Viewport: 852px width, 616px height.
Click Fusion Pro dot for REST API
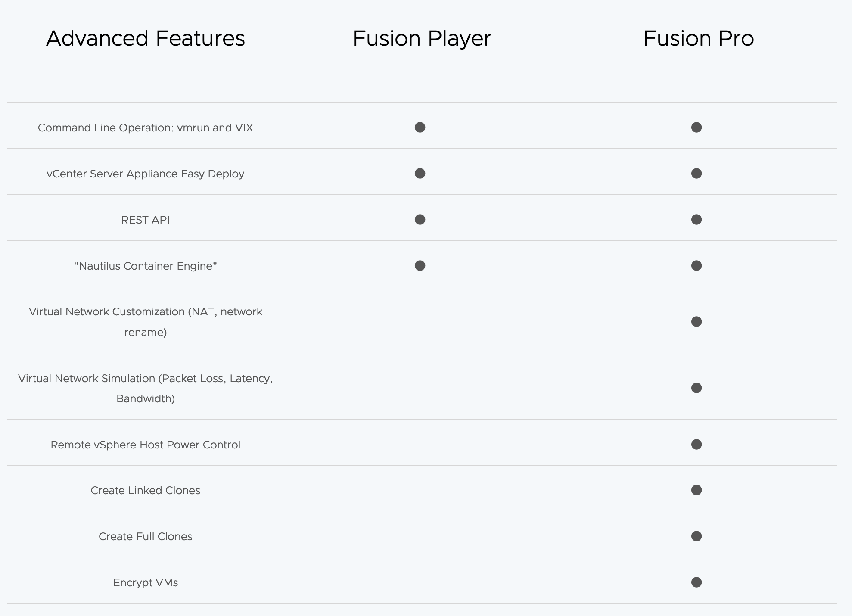pyautogui.click(x=697, y=220)
